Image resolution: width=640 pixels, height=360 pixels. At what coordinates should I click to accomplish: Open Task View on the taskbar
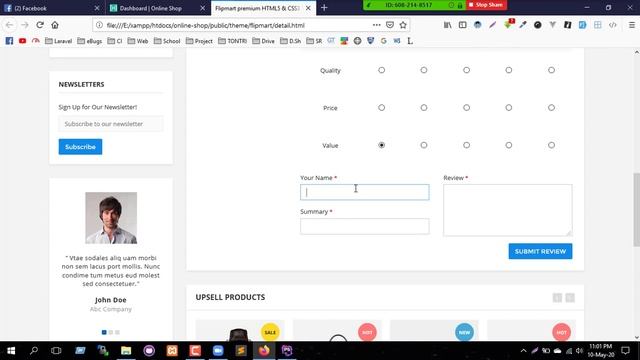click(x=56, y=351)
